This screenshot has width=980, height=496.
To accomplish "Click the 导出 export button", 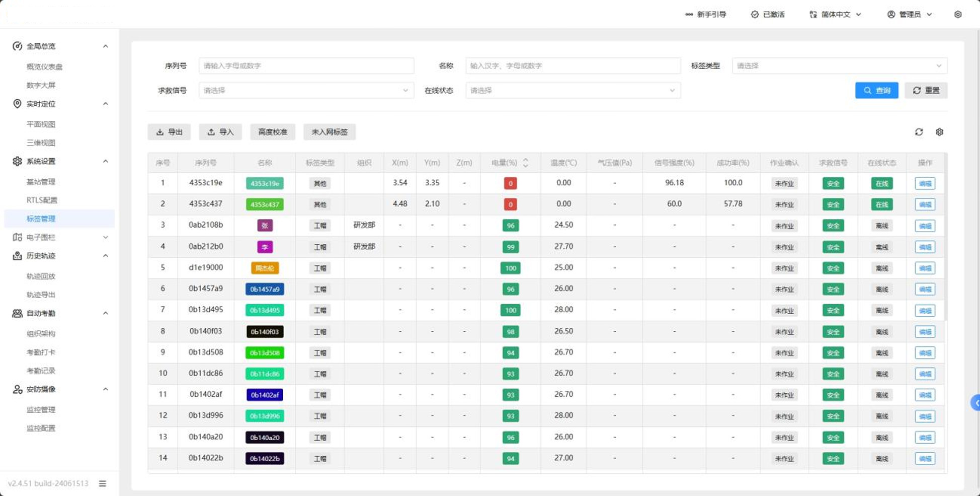I will click(x=169, y=132).
